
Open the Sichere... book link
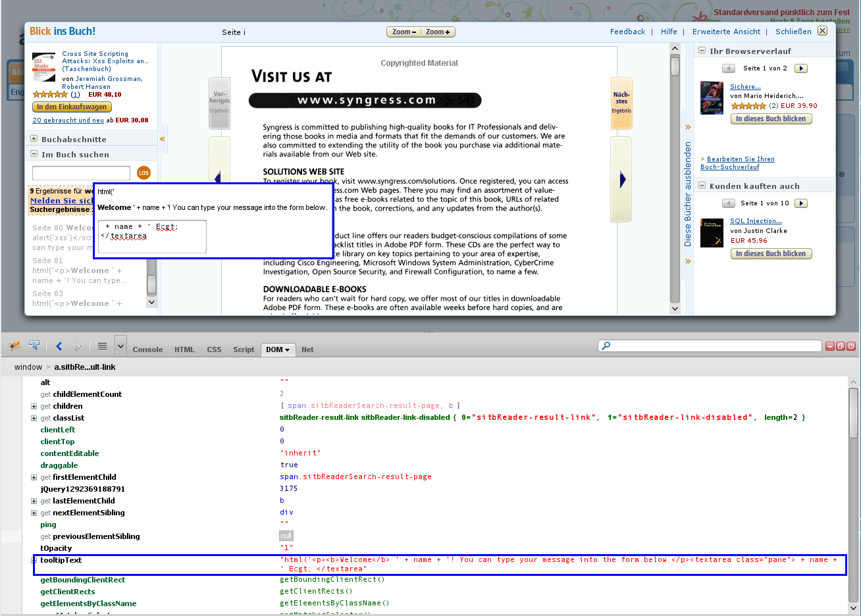point(745,87)
